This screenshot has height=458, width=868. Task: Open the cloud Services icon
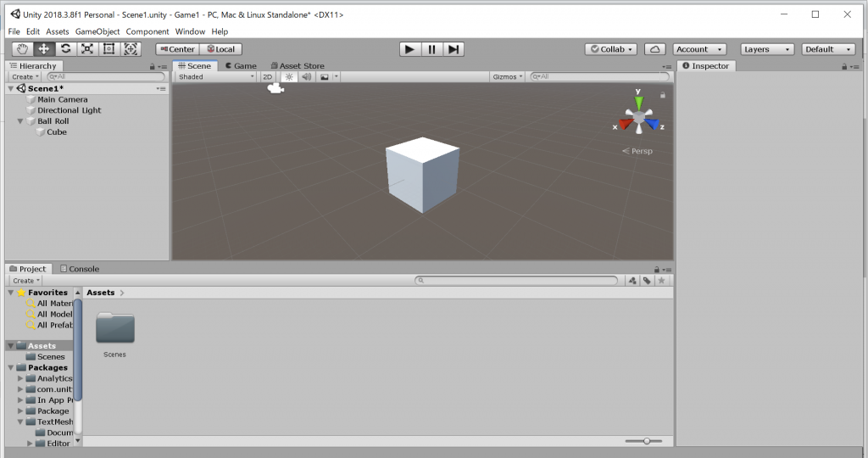(x=655, y=48)
